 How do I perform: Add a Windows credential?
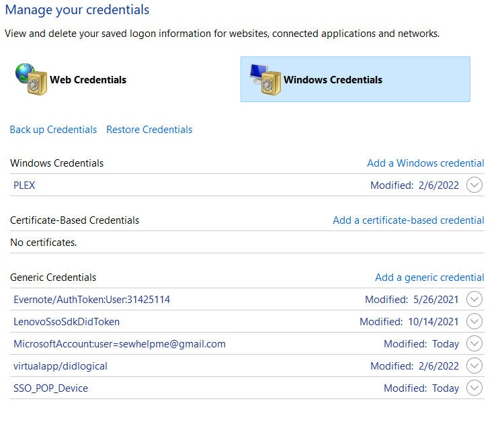pos(425,163)
